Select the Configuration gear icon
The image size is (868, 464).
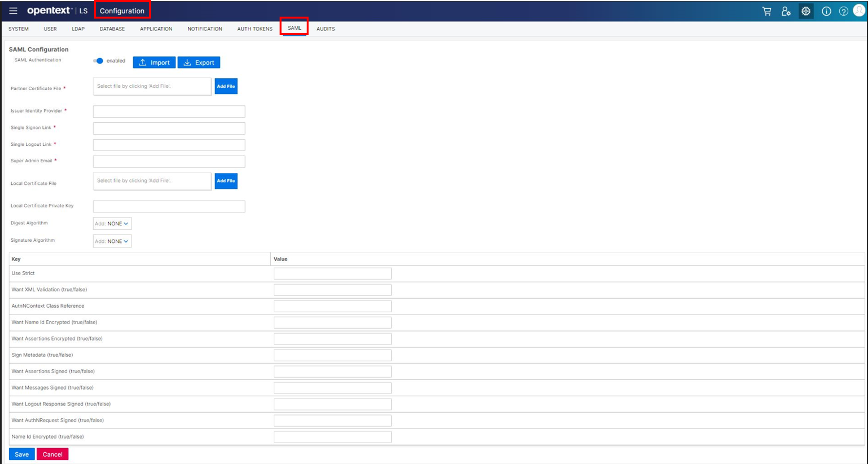806,11
